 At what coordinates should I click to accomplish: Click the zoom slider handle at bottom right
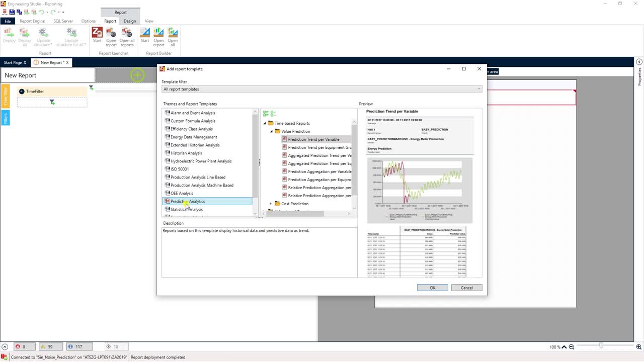pos(601,346)
